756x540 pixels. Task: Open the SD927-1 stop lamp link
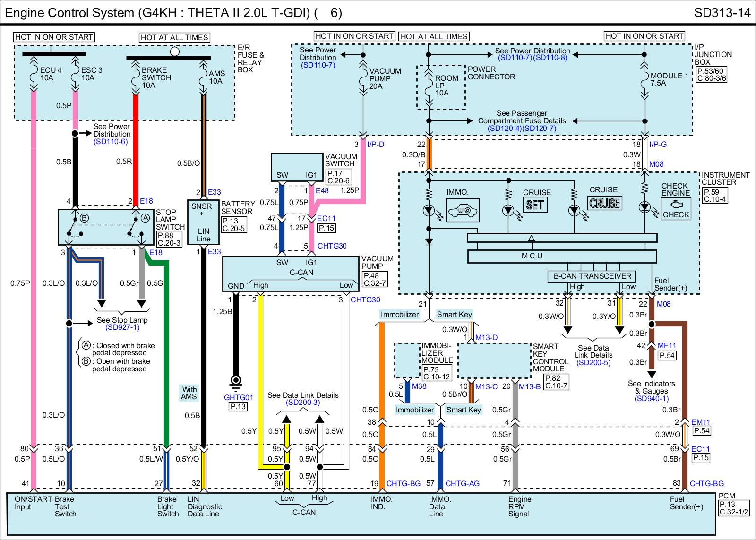[122, 327]
